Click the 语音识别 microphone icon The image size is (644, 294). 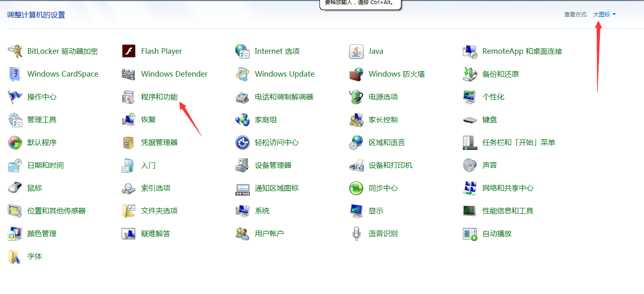click(356, 233)
